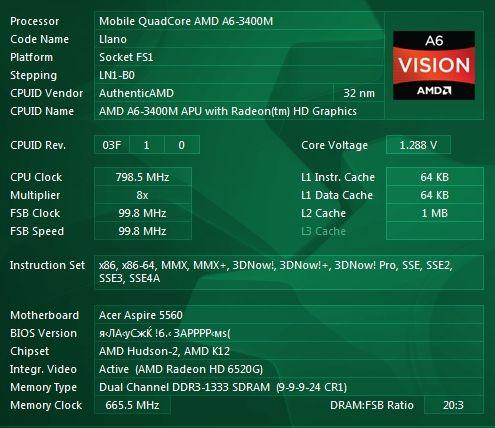Click the CPUID Rev. cell showing 0

182,145
